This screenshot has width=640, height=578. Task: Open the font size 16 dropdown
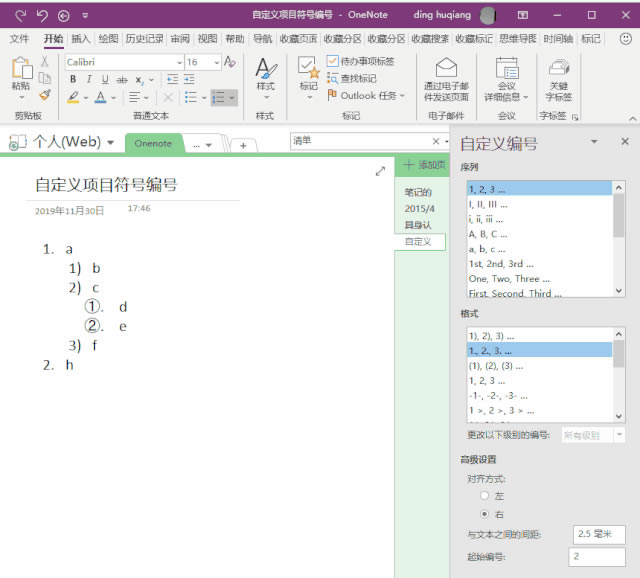tap(216, 62)
